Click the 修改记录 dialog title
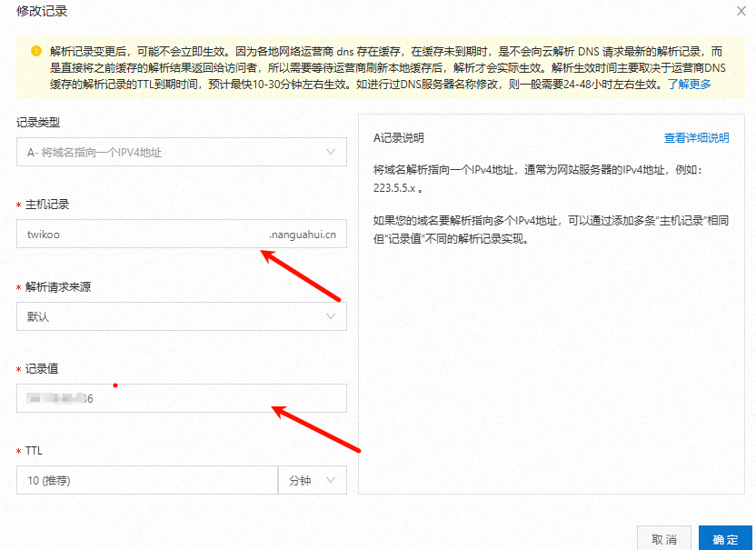Screen dimensions: 756x550 pyautogui.click(x=42, y=12)
